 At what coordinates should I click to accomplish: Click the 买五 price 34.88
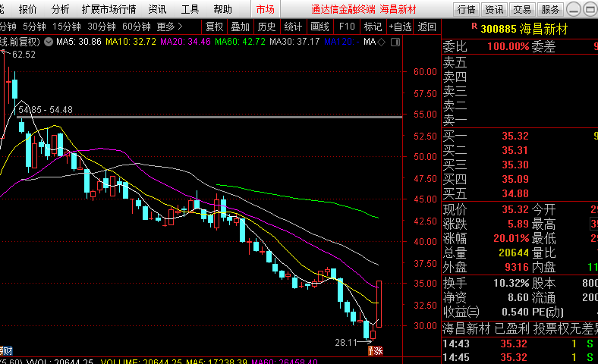(x=515, y=193)
